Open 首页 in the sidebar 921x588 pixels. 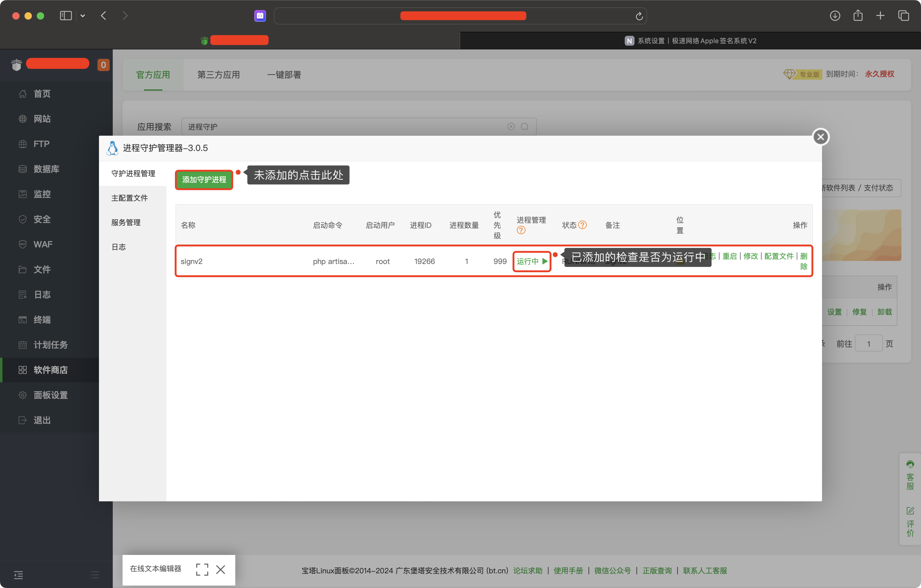point(42,94)
